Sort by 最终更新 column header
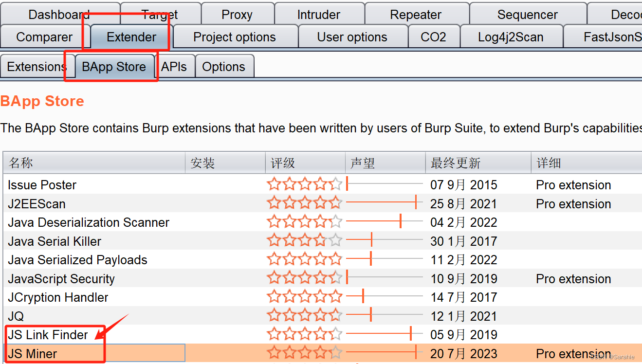 478,163
